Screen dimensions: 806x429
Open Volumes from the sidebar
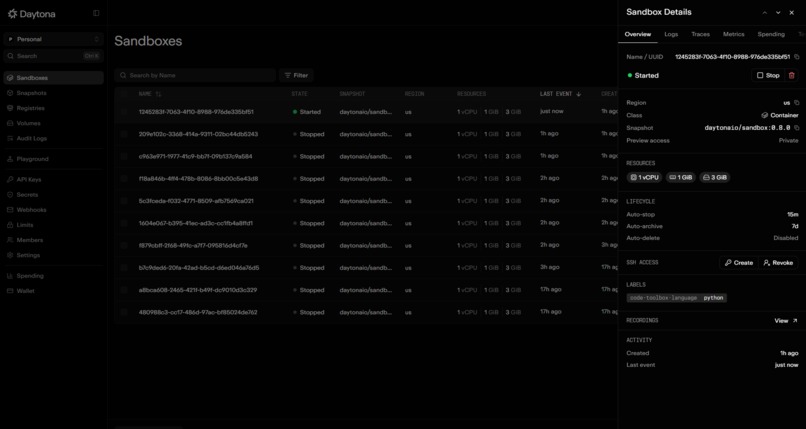click(x=28, y=123)
